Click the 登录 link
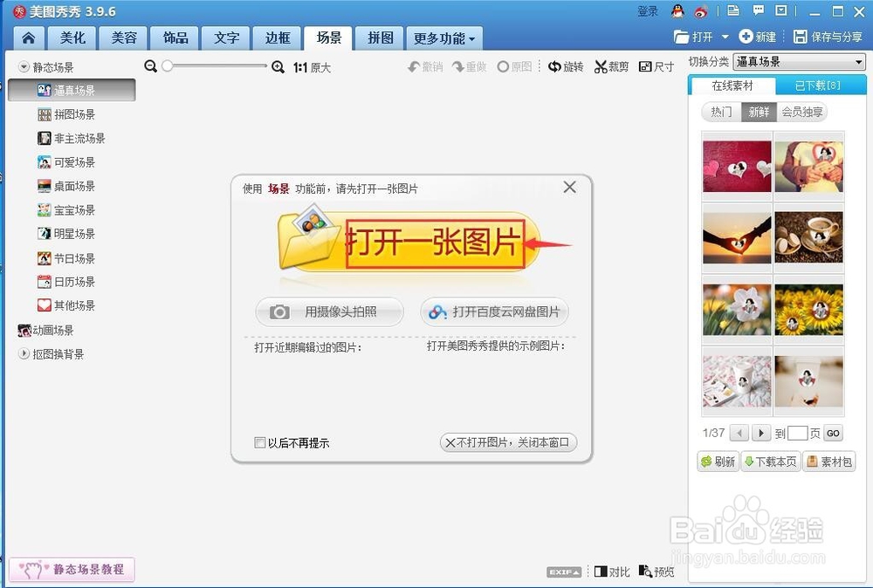This screenshot has width=873, height=588. pyautogui.click(x=648, y=11)
